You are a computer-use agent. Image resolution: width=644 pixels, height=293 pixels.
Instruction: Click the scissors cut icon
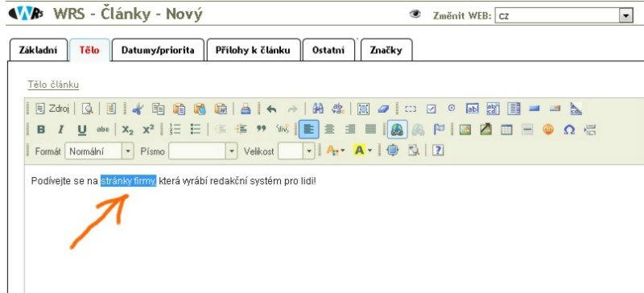tap(138, 109)
